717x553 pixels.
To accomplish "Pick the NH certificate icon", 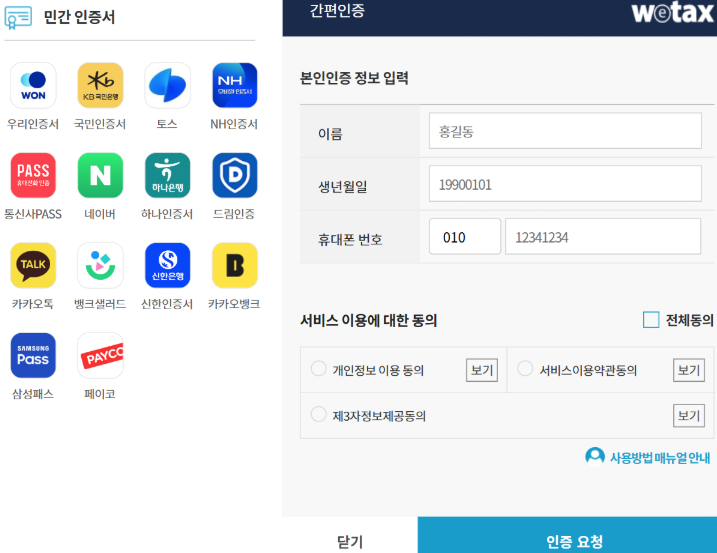I will click(x=235, y=86).
